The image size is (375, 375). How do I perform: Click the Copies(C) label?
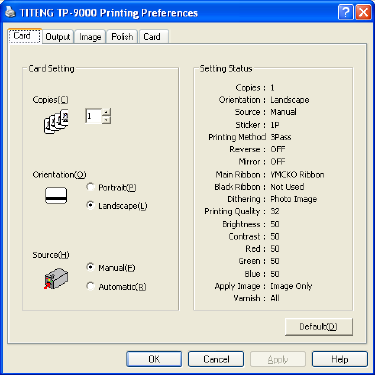50,100
